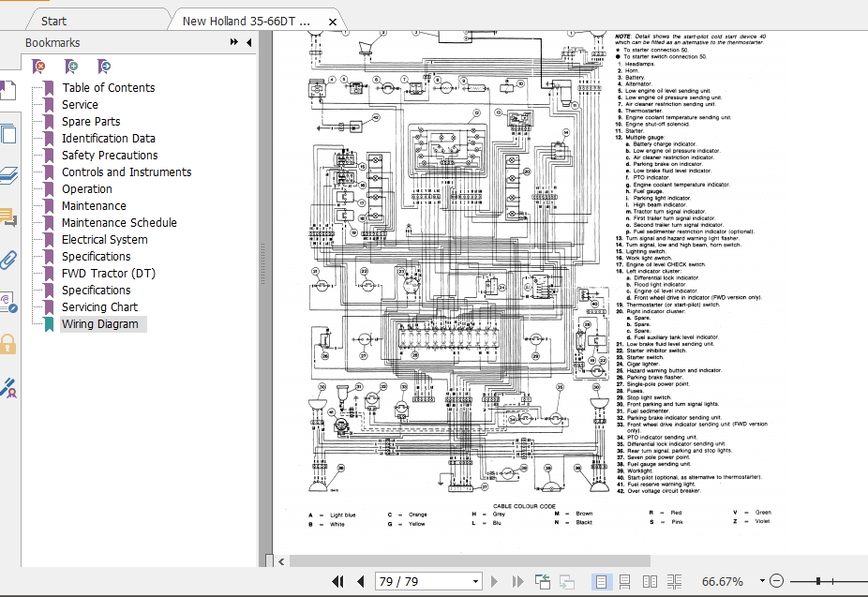Jump to the first page
Image resolution: width=868 pixels, height=597 pixels.
pos(339,581)
